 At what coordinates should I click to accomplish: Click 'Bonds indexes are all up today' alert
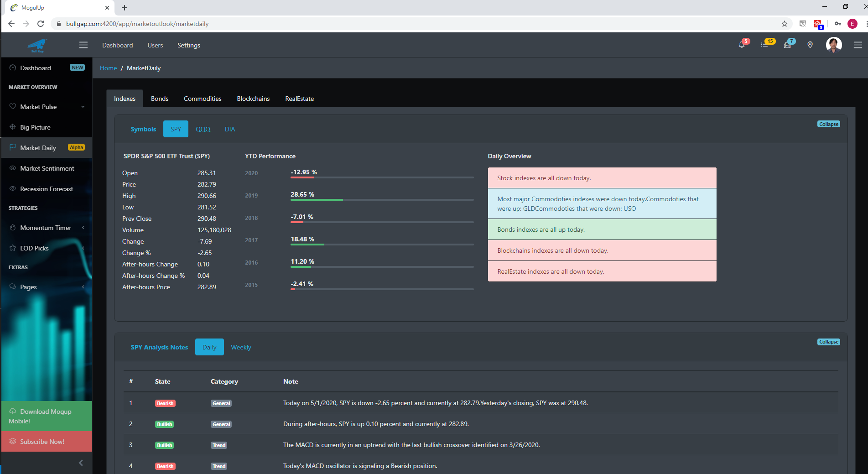(602, 229)
